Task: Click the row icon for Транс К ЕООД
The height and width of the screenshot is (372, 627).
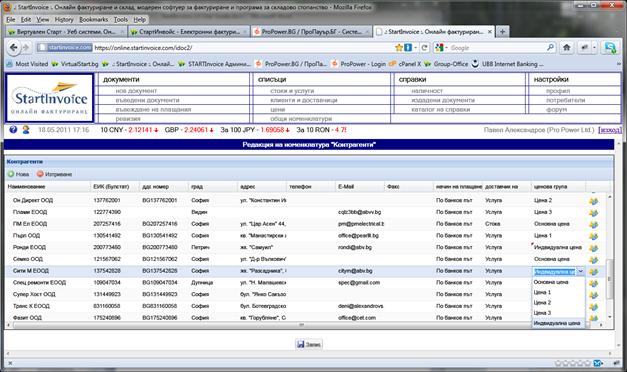Action: 593,307
